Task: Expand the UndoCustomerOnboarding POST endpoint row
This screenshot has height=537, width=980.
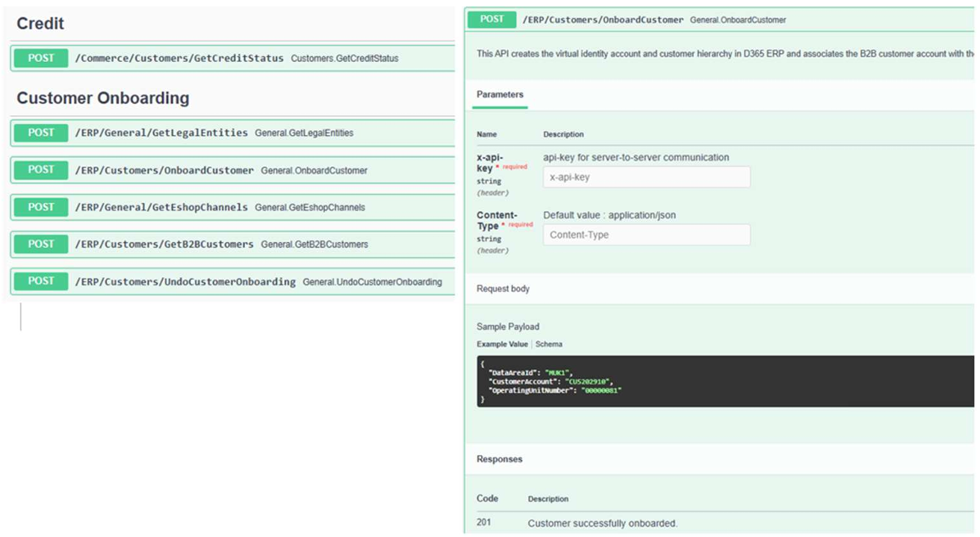Action: tap(232, 282)
